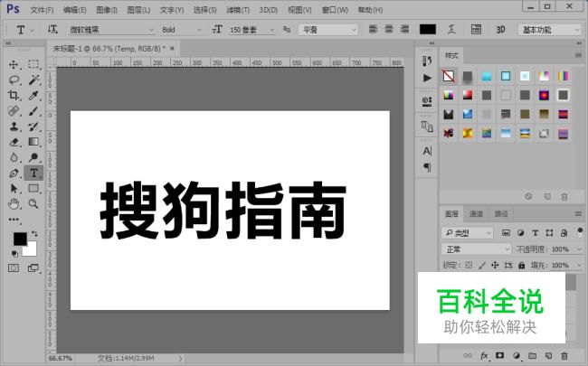Select the Eraser tool
The image size is (588, 366).
14,142
